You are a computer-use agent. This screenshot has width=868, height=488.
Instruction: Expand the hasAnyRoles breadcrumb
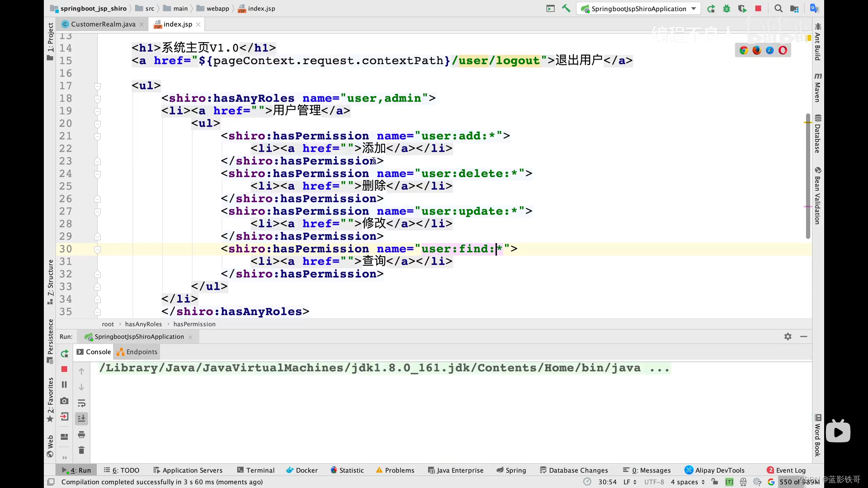pos(144,324)
